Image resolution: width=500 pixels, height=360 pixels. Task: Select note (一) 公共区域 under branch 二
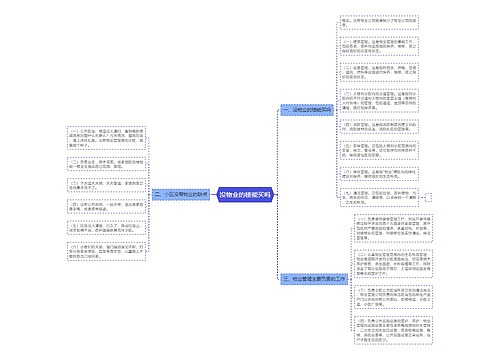tap(107, 138)
